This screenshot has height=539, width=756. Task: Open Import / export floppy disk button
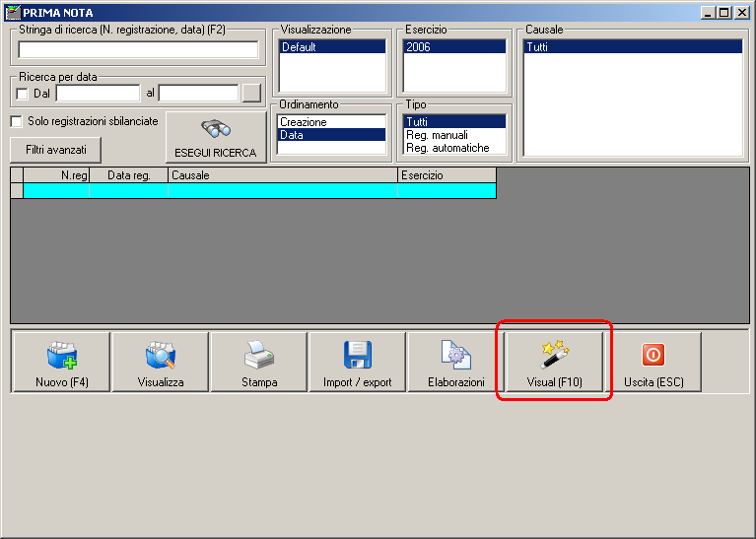[357, 362]
